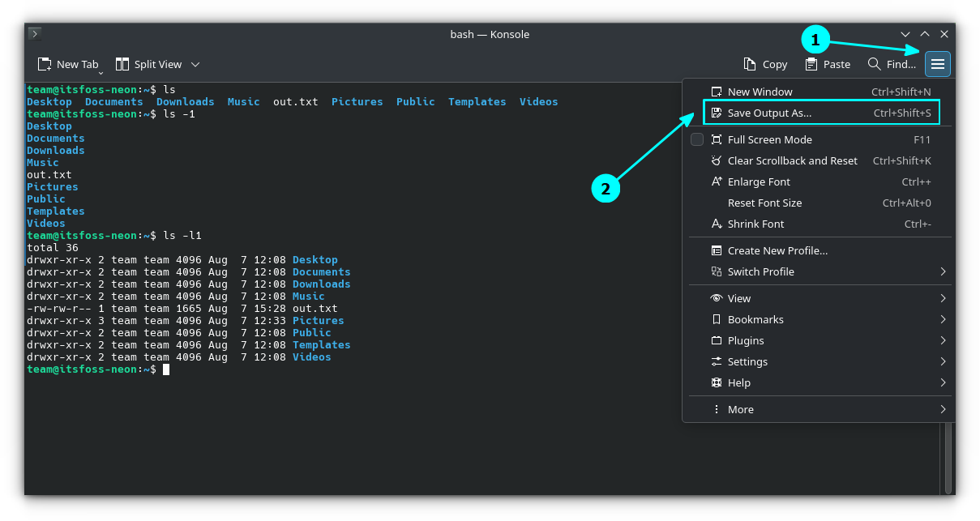Expand the Switch Profile submenu
Image resolution: width=980 pixels, height=521 pixels.
[762, 271]
